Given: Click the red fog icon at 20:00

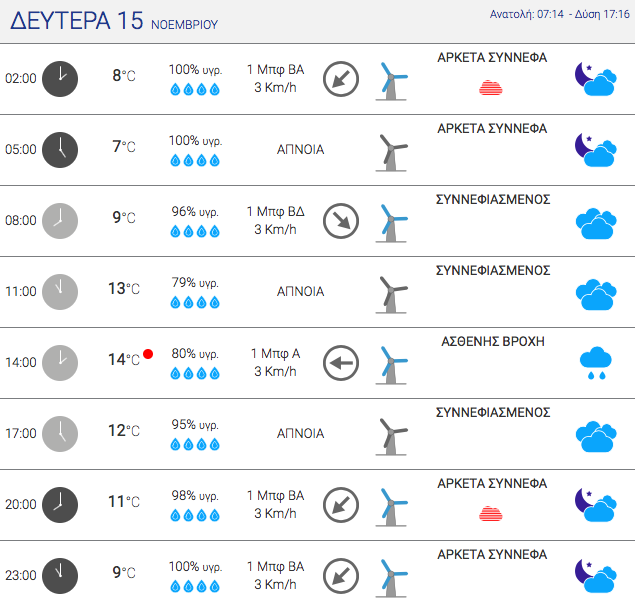Looking at the screenshot, I should [491, 513].
